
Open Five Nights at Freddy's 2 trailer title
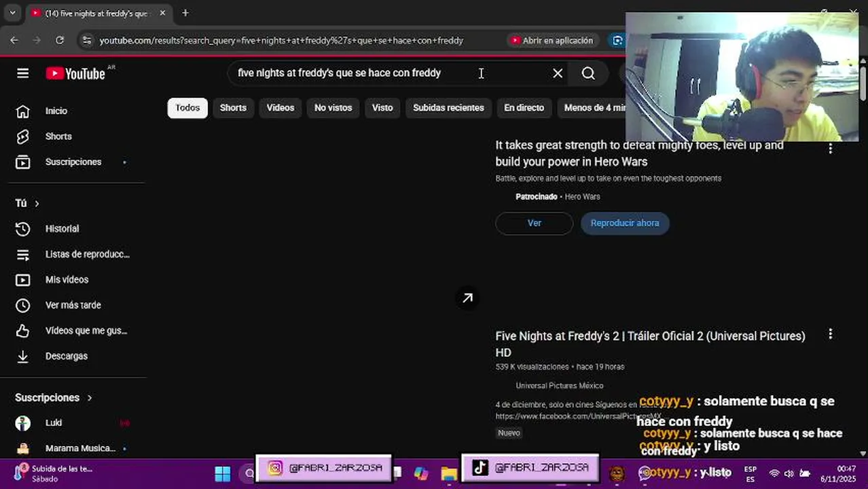650,344
